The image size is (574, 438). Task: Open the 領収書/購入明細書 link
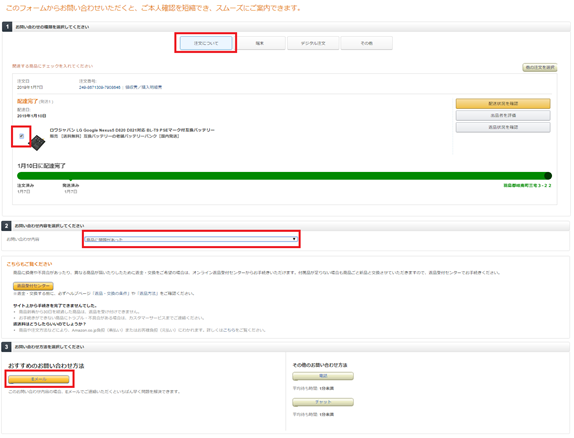pyautogui.click(x=144, y=87)
